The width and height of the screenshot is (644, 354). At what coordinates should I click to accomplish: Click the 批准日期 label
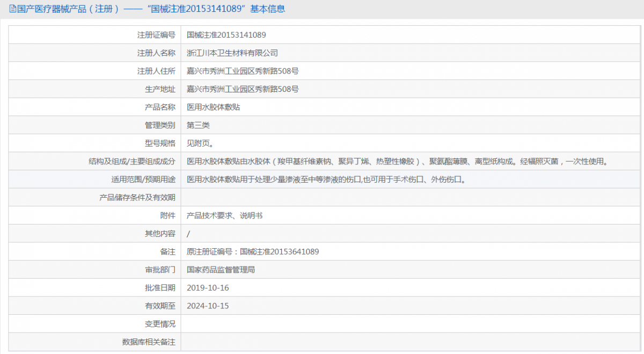(x=160, y=288)
